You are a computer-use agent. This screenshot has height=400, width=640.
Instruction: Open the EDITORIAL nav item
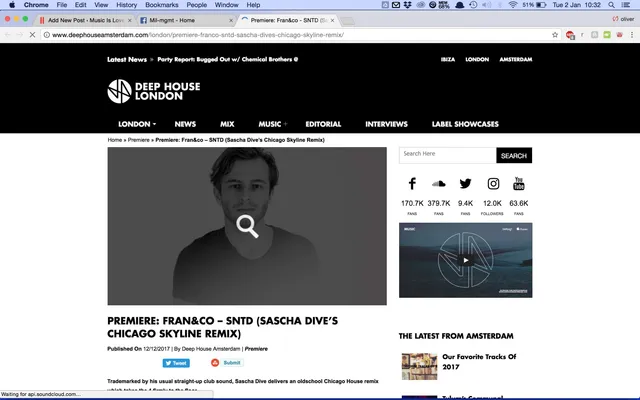323,124
